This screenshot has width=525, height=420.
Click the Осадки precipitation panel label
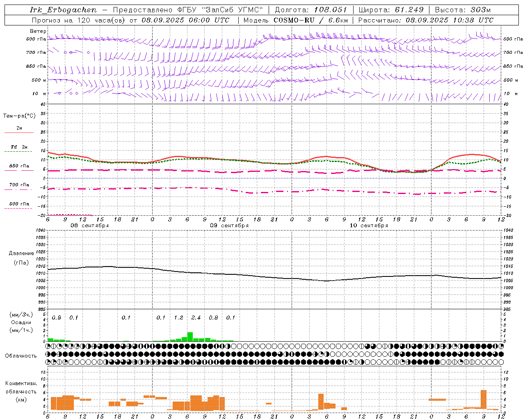click(21, 322)
